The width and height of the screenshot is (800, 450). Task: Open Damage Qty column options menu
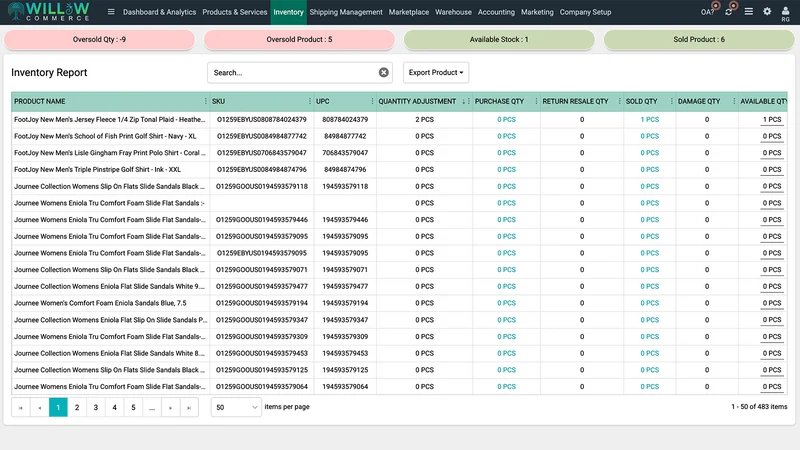coord(734,101)
